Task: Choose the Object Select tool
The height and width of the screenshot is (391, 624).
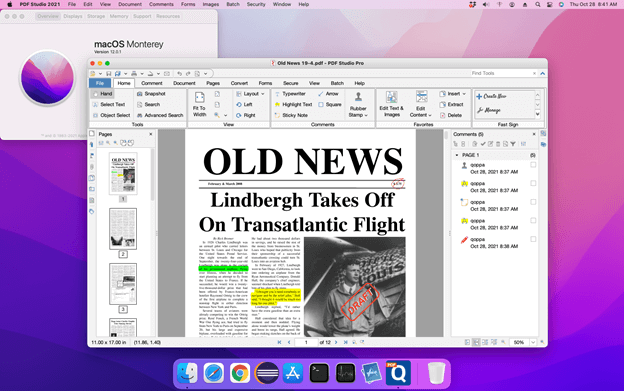Action: click(111, 115)
